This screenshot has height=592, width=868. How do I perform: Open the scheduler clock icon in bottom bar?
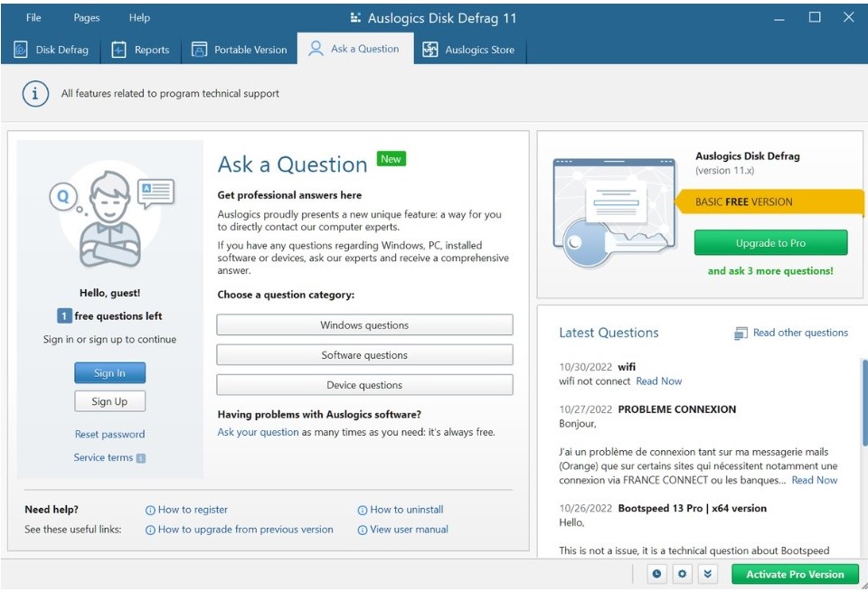tap(656, 574)
